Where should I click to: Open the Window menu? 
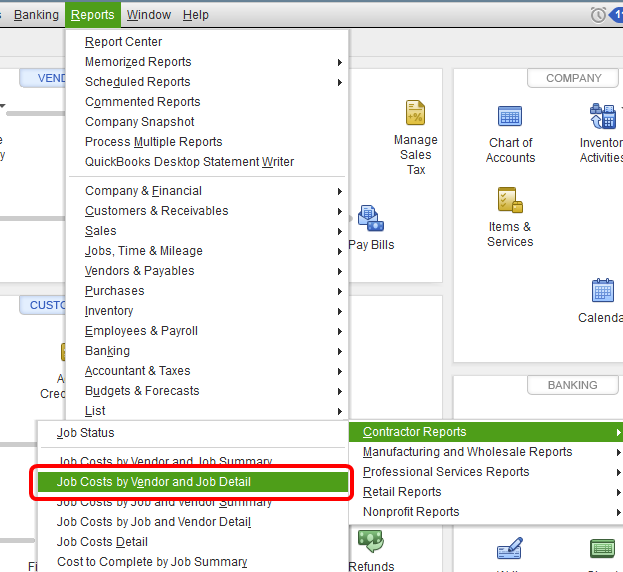click(149, 15)
